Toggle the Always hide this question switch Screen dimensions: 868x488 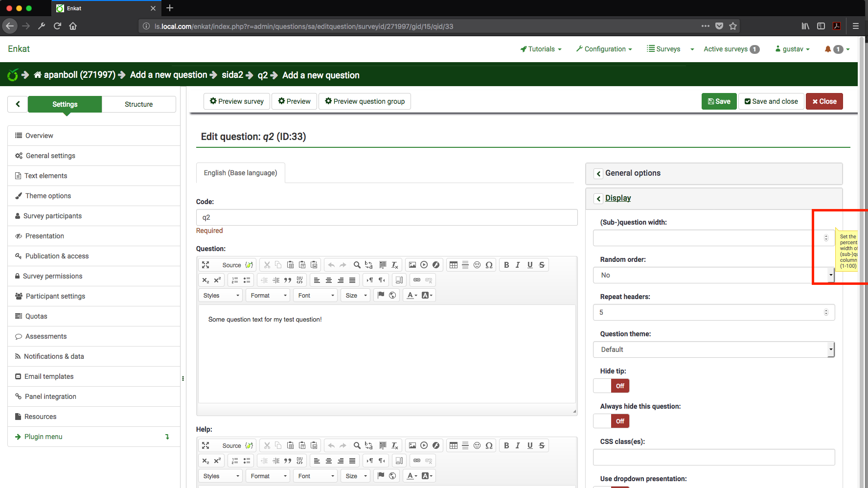click(611, 421)
